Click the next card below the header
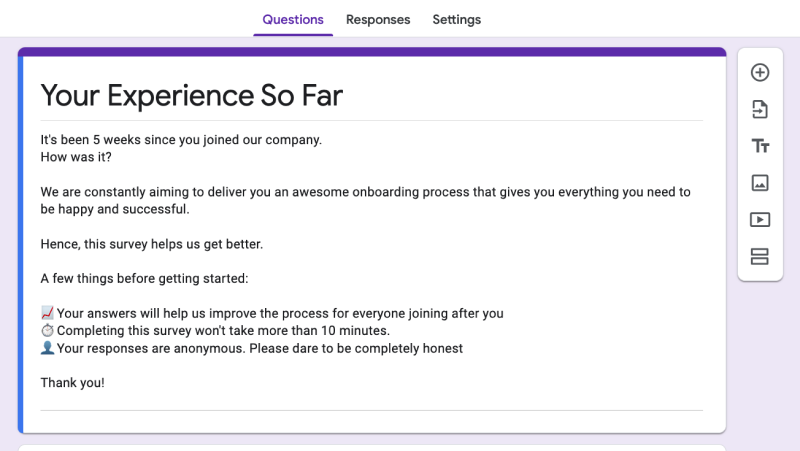The width and height of the screenshot is (800, 451). [371, 446]
